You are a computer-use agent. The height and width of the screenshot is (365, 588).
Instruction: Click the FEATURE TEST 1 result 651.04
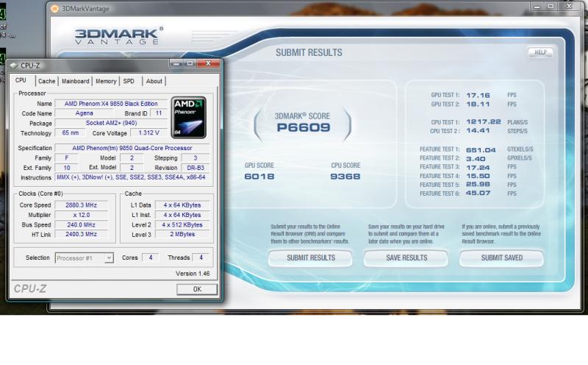click(x=481, y=150)
